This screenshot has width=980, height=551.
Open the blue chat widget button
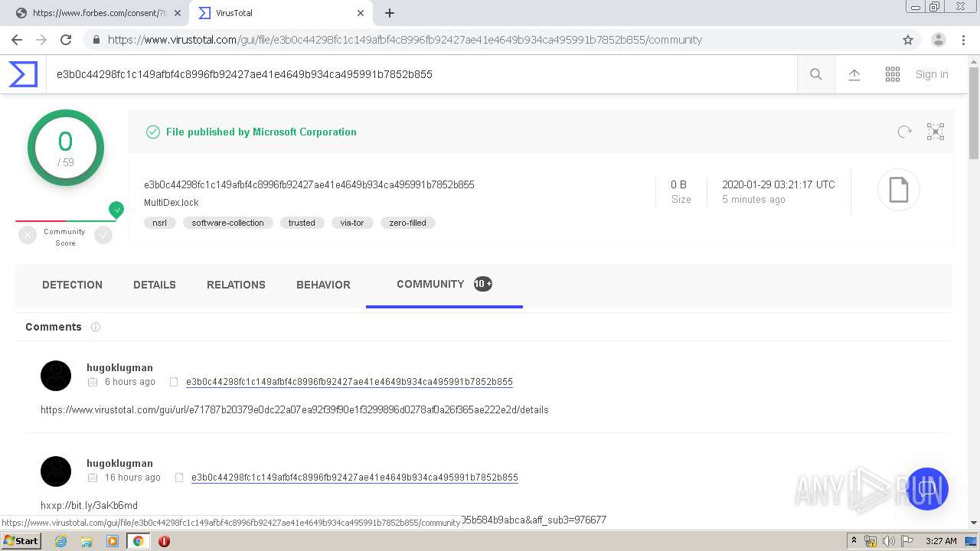point(927,489)
